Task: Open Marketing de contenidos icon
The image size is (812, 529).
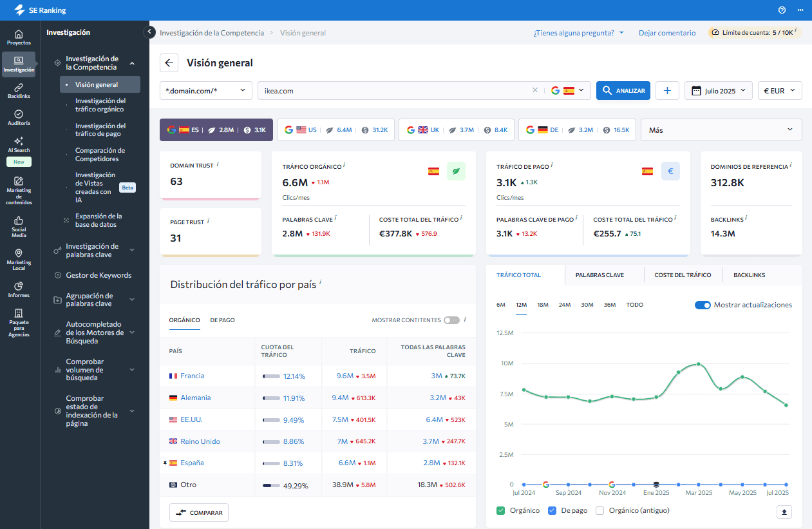Action: (19, 191)
